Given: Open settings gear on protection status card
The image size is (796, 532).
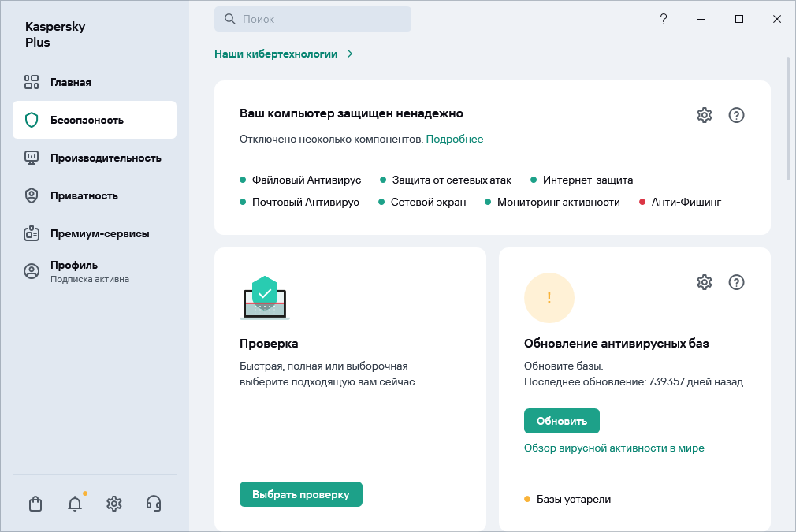Looking at the screenshot, I should point(704,115).
